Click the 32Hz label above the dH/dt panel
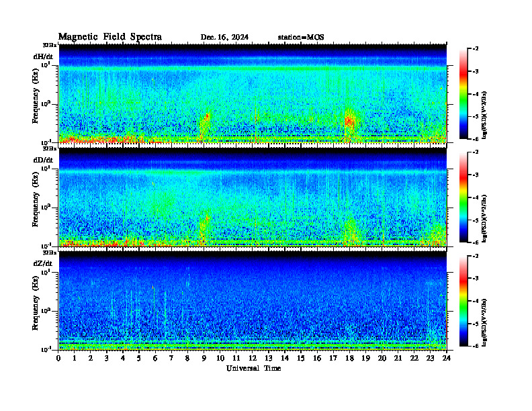532x411 pixels. 50,45
